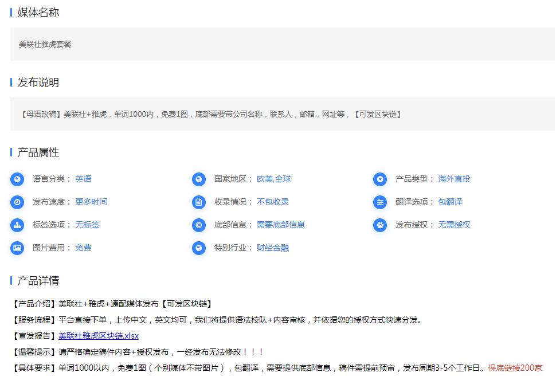
Task: Click the 英语 language value
Action: click(x=83, y=179)
